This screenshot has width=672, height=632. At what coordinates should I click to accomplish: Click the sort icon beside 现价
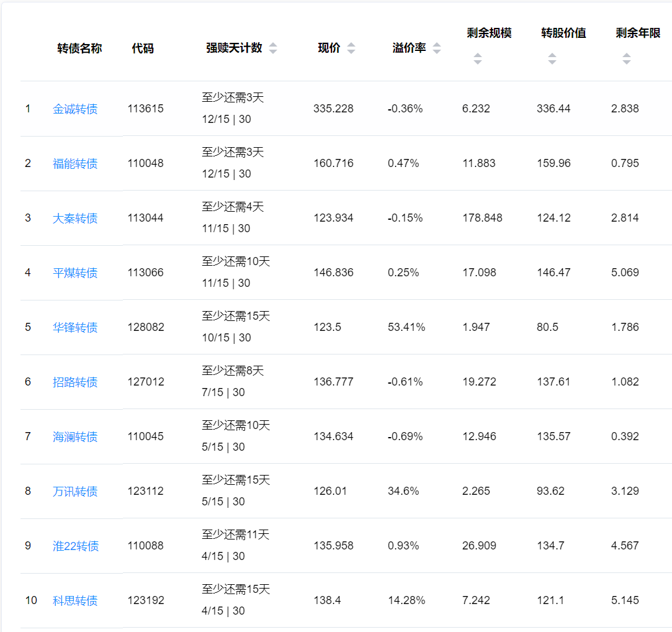(351, 48)
